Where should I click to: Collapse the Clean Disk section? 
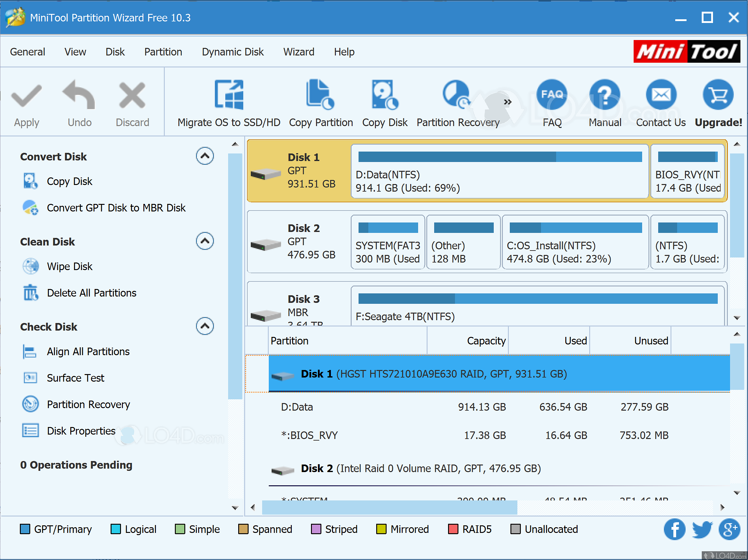204,241
